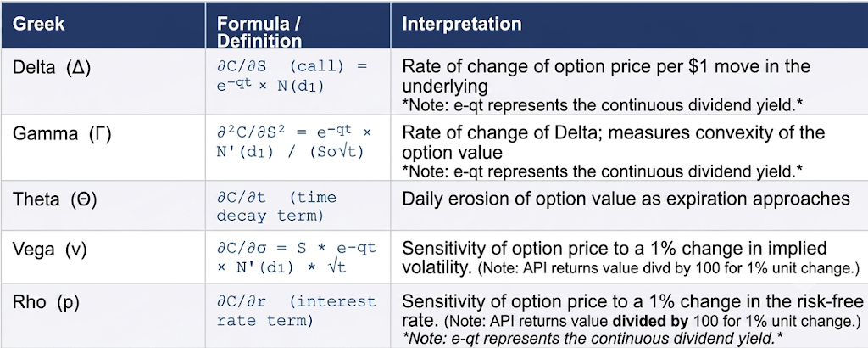Select the Formula / Definition header cell

click(x=259, y=32)
